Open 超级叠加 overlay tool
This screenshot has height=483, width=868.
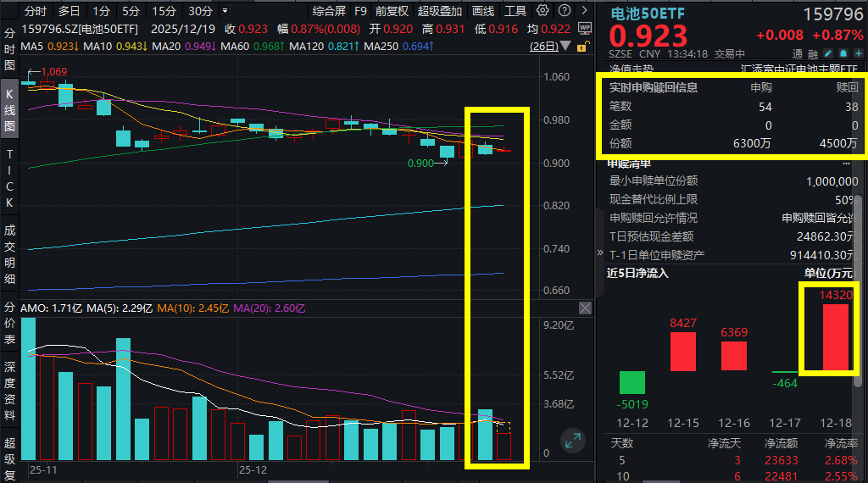440,11
